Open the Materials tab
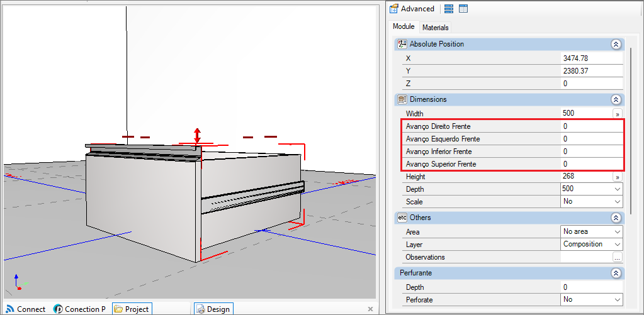This screenshot has height=315, width=644. click(436, 28)
